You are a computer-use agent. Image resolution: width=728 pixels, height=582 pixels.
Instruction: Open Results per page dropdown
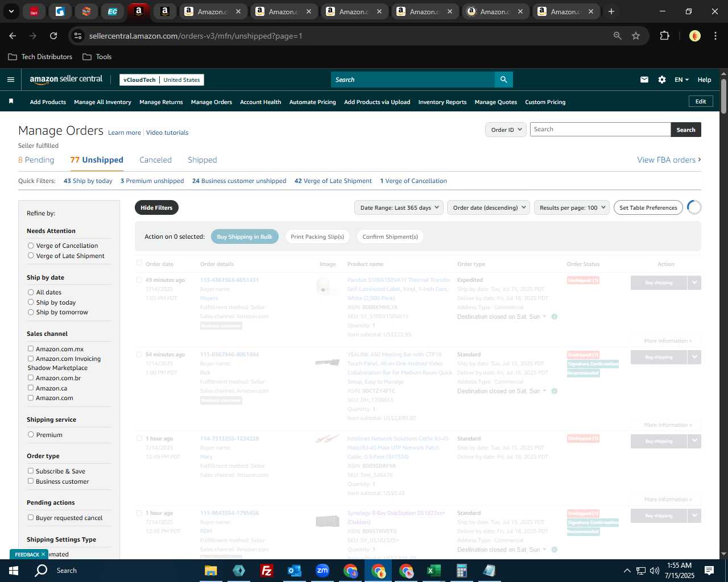[x=572, y=207]
